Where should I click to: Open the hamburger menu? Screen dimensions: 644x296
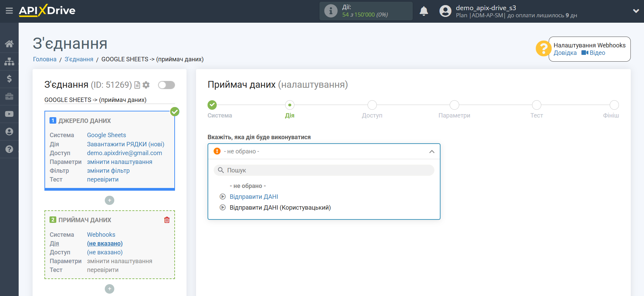(x=9, y=11)
